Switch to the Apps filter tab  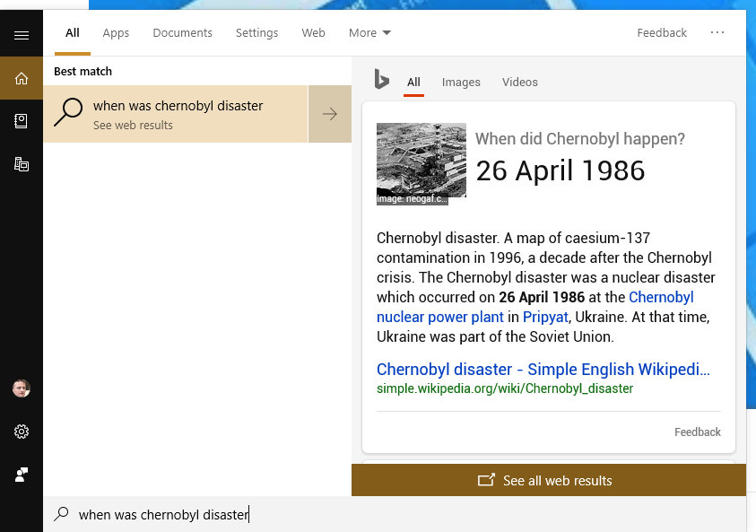pyautogui.click(x=116, y=33)
